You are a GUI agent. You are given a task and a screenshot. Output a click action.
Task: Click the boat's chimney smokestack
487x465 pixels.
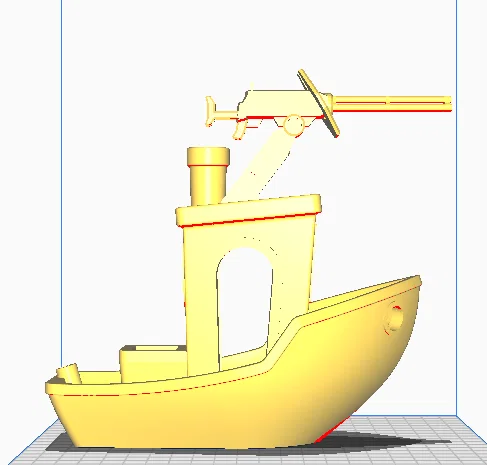(208, 176)
